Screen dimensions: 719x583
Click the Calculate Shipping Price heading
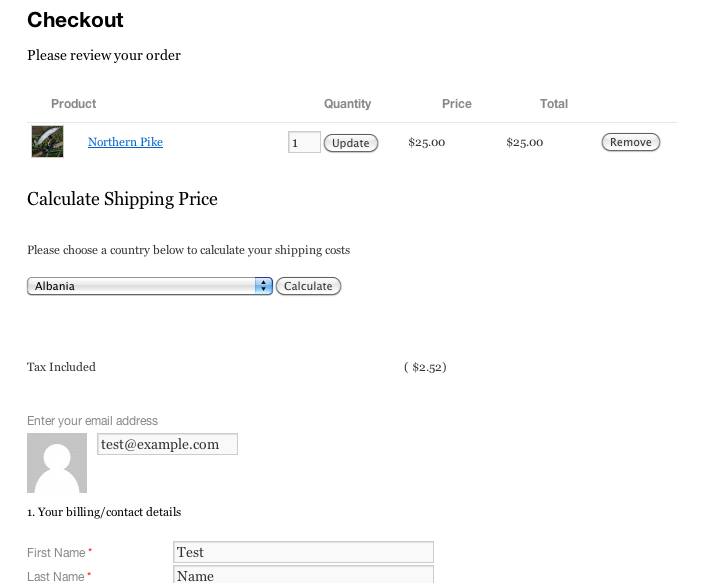(x=122, y=199)
